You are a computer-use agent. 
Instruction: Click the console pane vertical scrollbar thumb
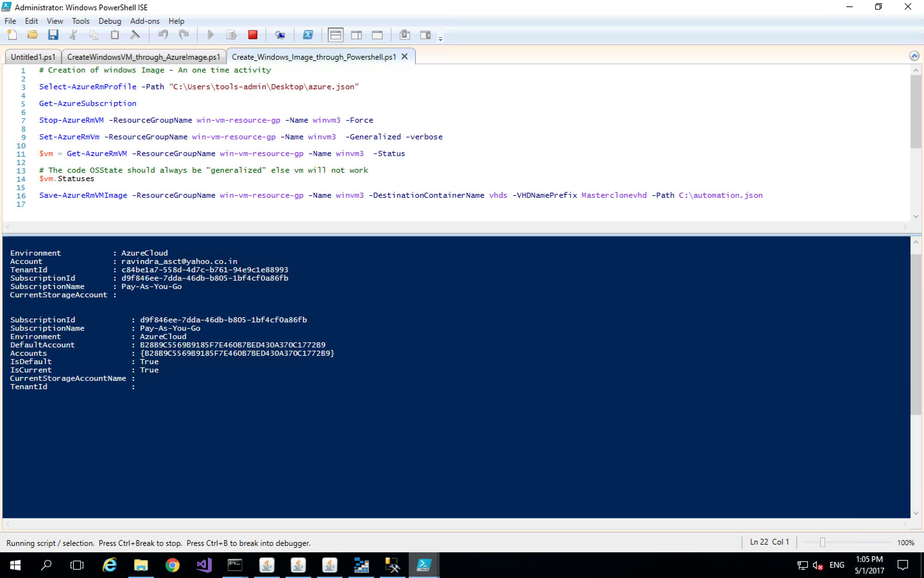tap(916, 335)
